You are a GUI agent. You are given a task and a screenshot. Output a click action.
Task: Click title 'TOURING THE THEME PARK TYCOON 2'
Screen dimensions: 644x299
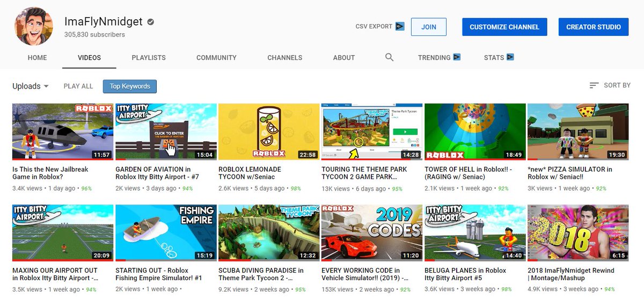(364, 173)
